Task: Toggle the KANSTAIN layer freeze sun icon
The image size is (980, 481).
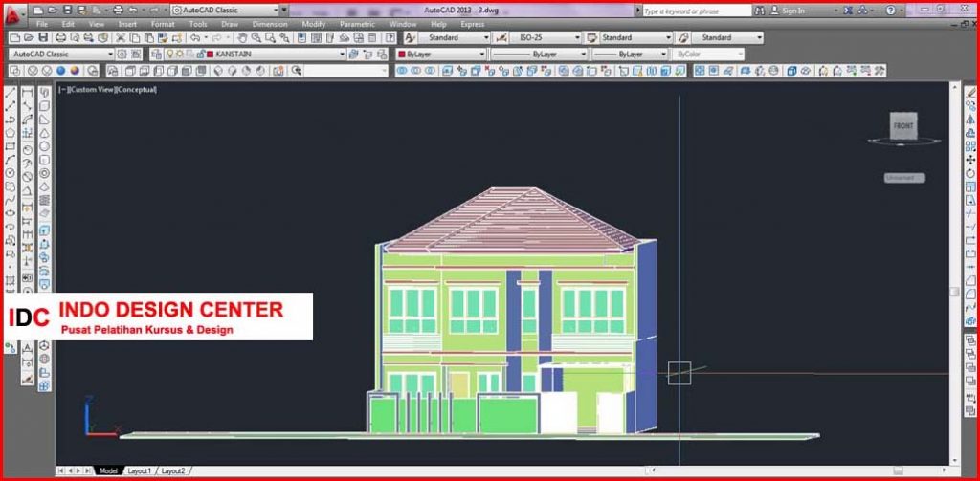Action: point(180,55)
